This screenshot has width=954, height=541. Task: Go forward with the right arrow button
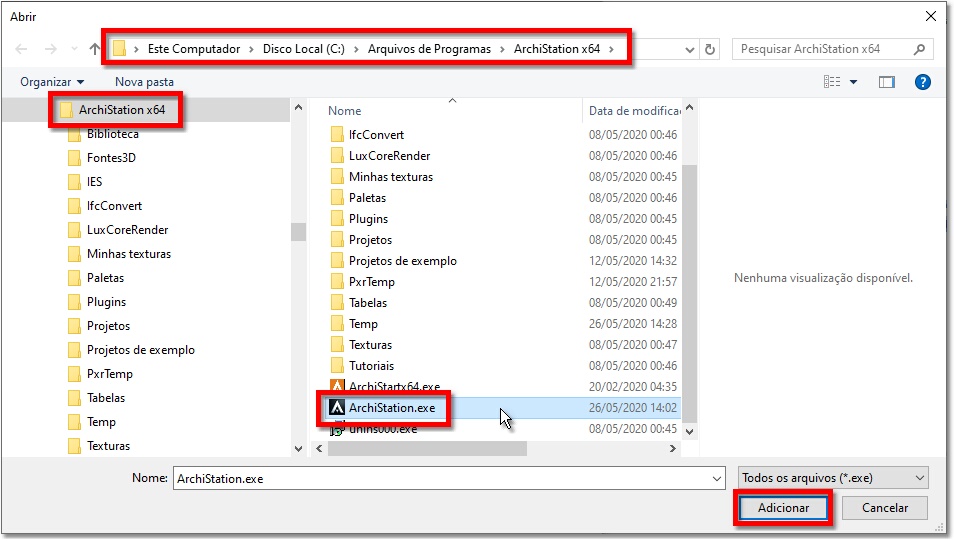[x=50, y=49]
